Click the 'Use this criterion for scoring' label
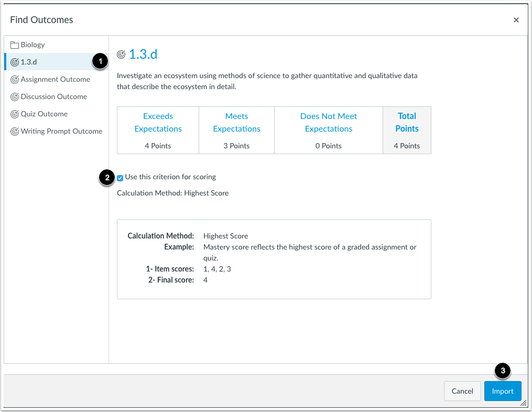Viewport: 532px width, 412px height. pyautogui.click(x=170, y=177)
